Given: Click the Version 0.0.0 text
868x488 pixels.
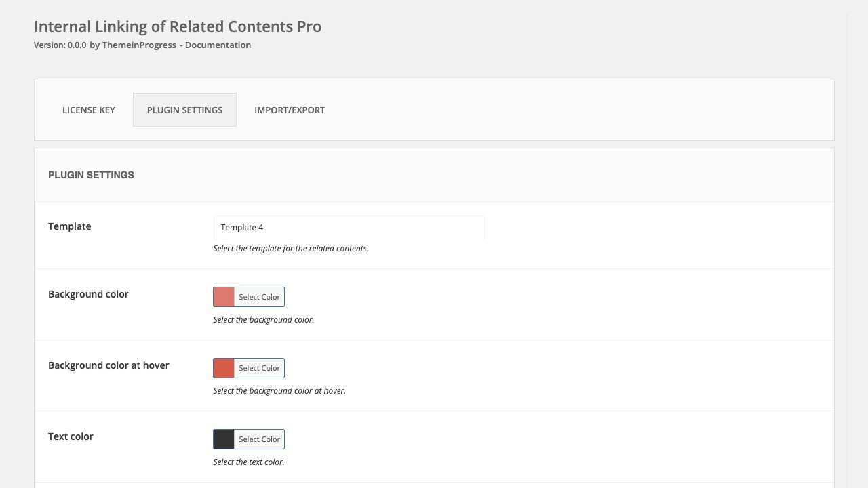Looking at the screenshot, I should (60, 45).
